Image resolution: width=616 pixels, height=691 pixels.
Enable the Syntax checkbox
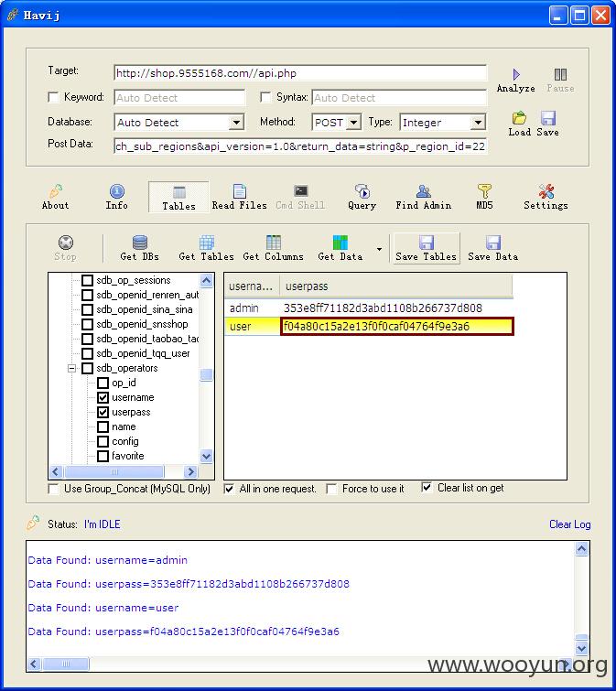[265, 97]
